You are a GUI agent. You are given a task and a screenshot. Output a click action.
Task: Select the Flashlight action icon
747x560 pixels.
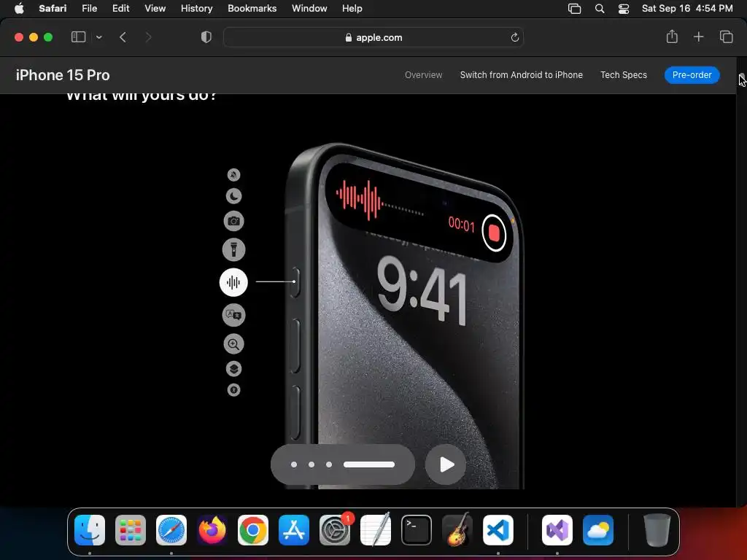(233, 249)
